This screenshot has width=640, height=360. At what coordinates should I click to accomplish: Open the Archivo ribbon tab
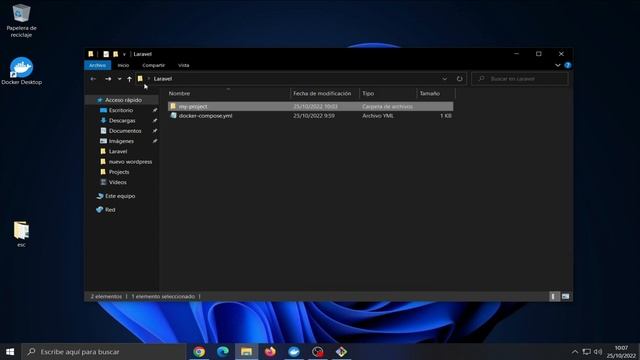(97, 65)
